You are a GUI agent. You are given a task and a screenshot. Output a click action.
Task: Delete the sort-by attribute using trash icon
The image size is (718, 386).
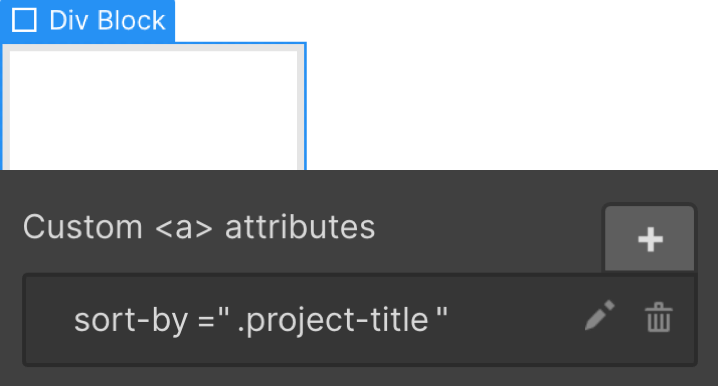click(658, 317)
